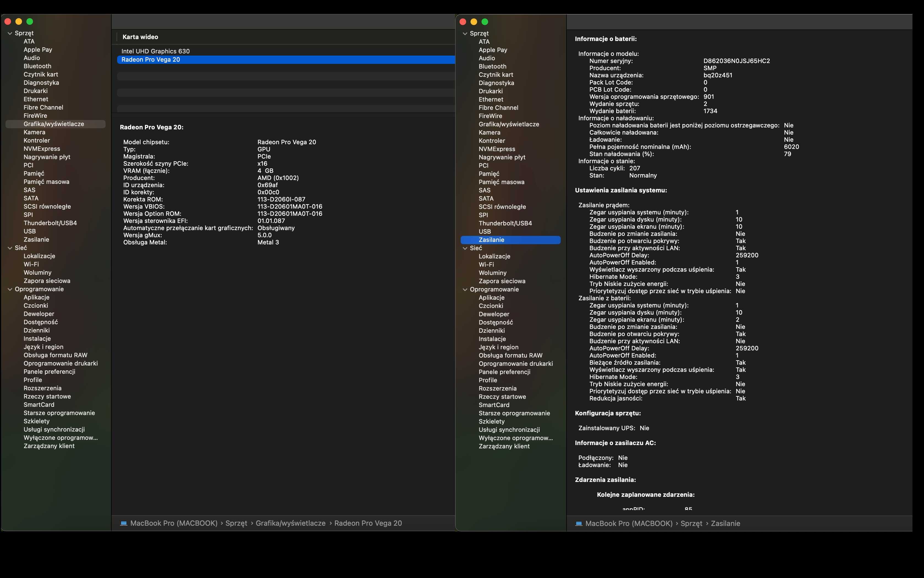Collapse Sprzęt section in right window
Screen dimensions: 924x578
click(465, 34)
